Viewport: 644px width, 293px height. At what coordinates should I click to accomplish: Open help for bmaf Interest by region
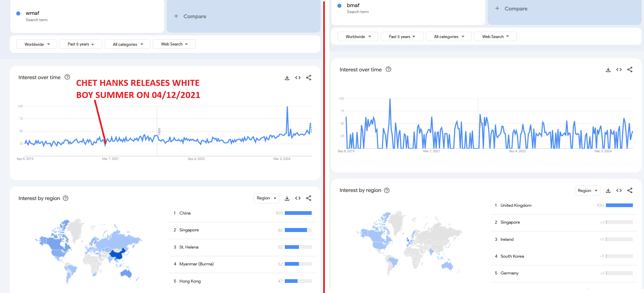[387, 190]
